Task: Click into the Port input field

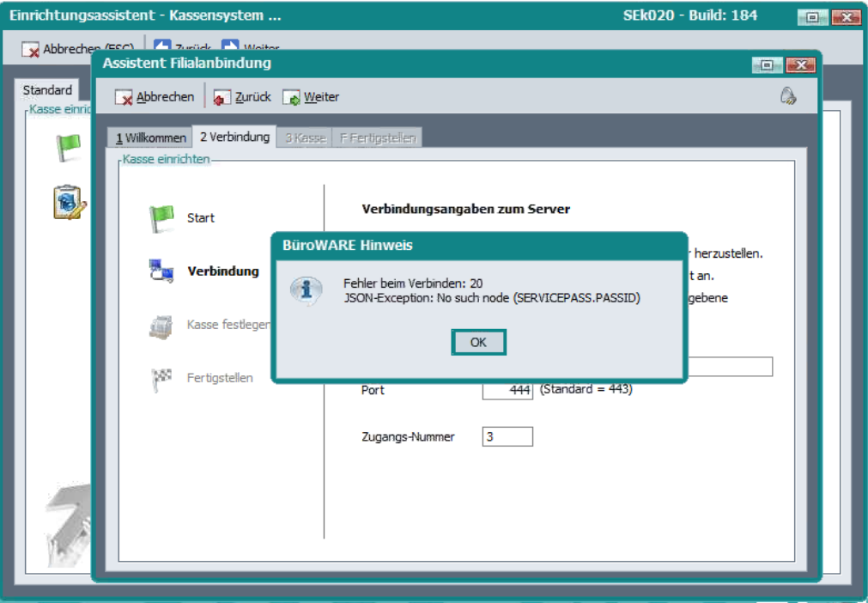Action: coord(507,390)
